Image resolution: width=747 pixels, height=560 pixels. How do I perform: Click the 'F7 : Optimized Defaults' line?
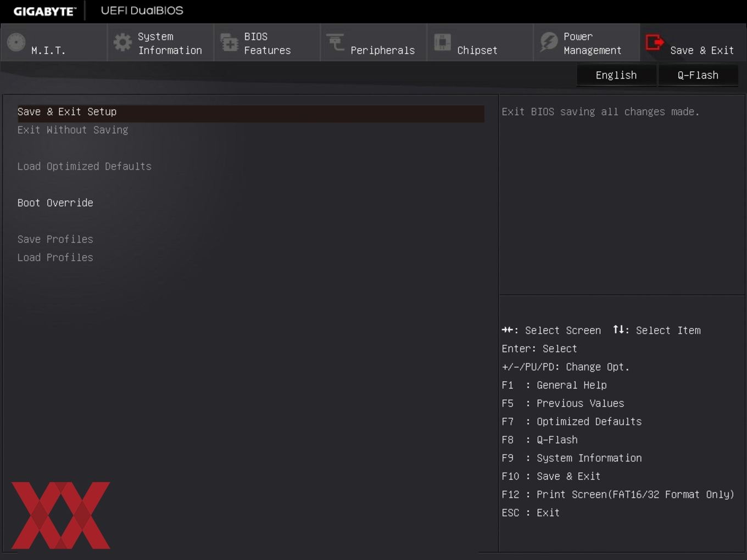coord(572,422)
